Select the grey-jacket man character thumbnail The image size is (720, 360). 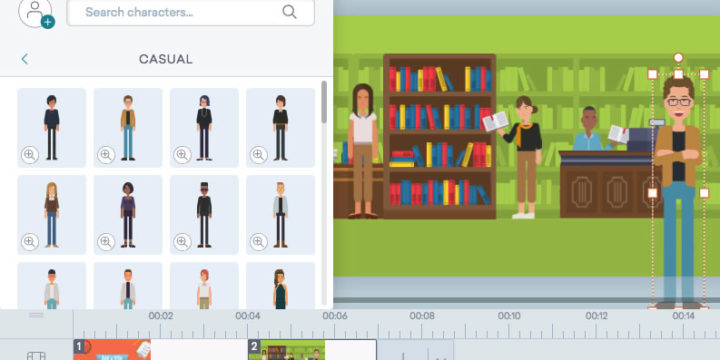(x=281, y=214)
